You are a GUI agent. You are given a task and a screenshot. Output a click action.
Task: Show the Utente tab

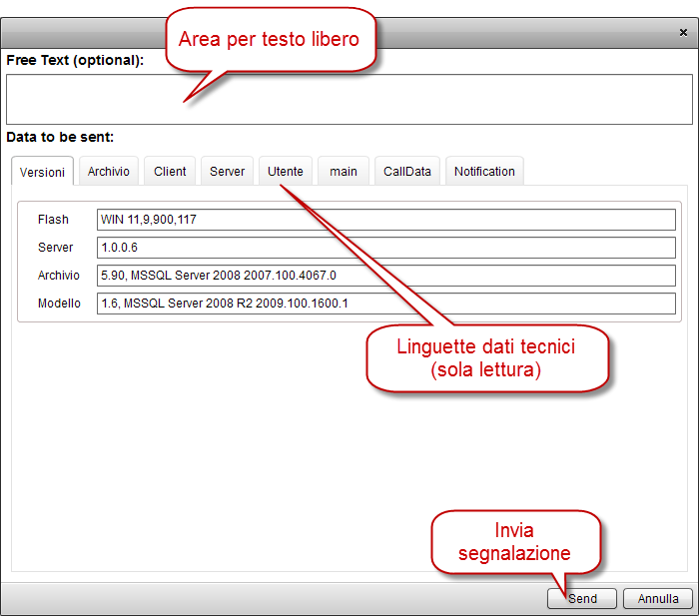tap(285, 172)
